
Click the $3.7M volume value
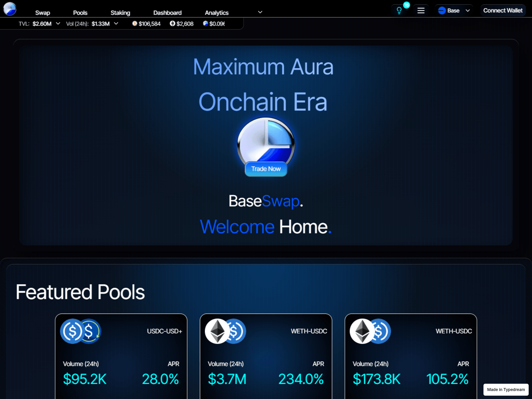pyautogui.click(x=227, y=379)
